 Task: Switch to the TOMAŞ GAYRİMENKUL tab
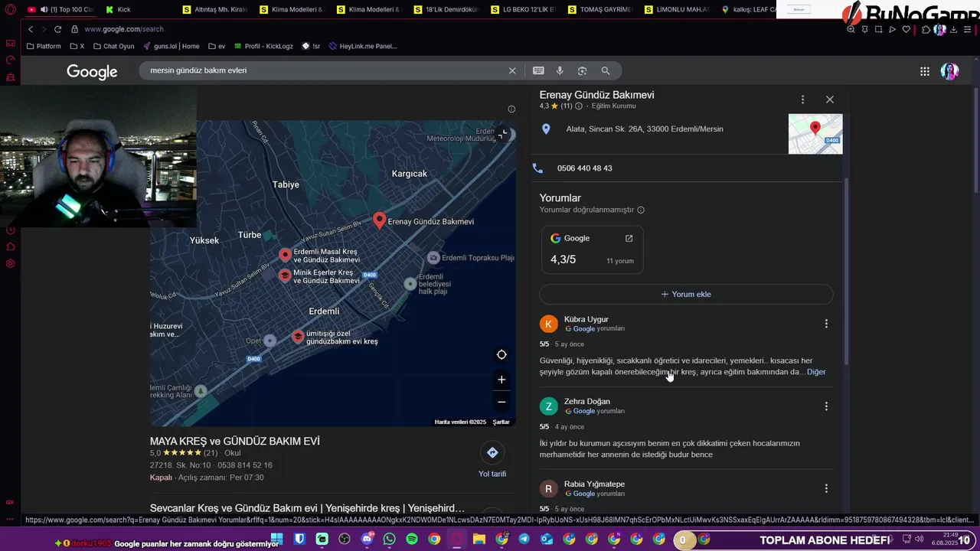point(599,9)
